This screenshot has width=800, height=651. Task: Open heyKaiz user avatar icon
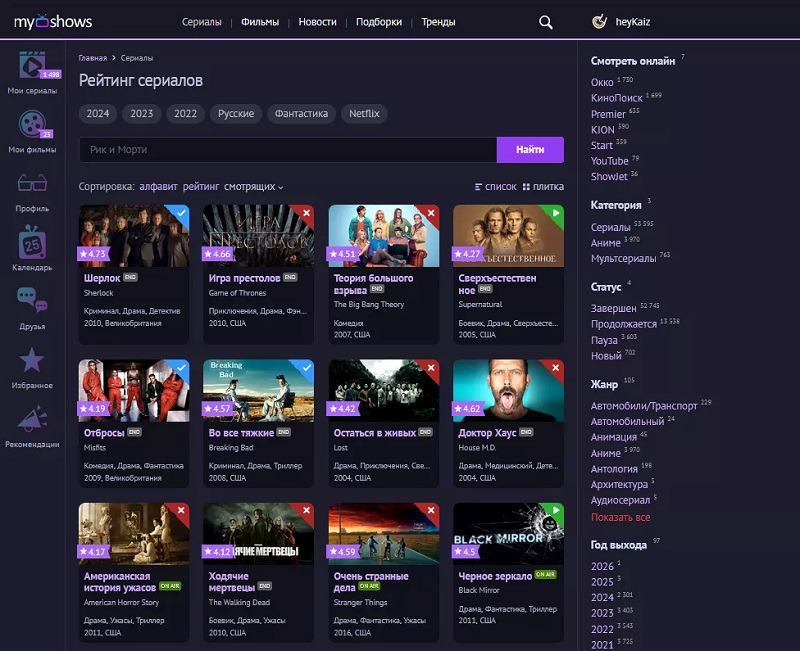click(x=599, y=21)
